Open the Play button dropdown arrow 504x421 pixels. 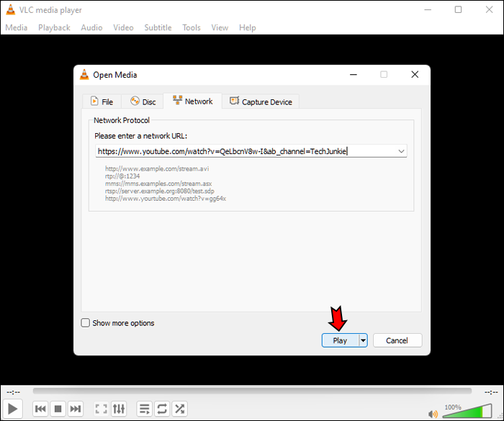[363, 340]
